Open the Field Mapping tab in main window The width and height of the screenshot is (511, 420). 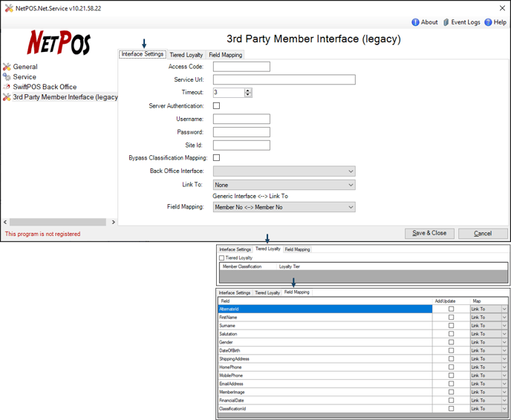[x=225, y=55]
